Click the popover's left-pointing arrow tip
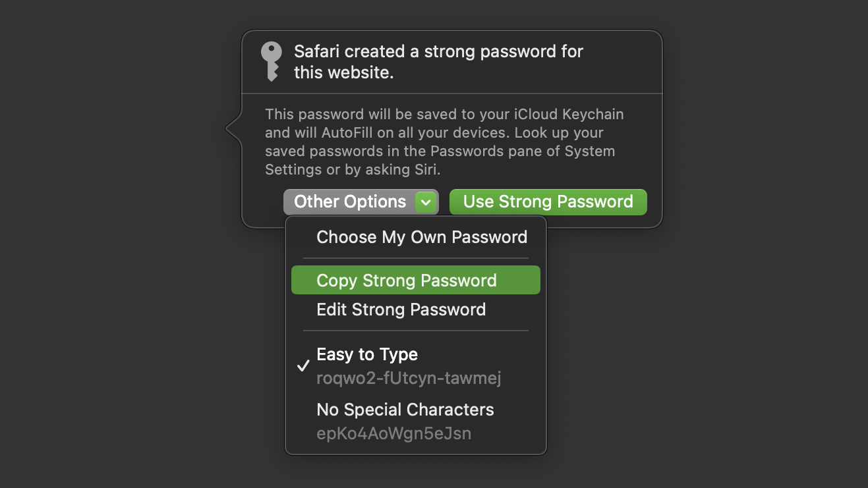Image resolution: width=868 pixels, height=488 pixels. [228, 128]
